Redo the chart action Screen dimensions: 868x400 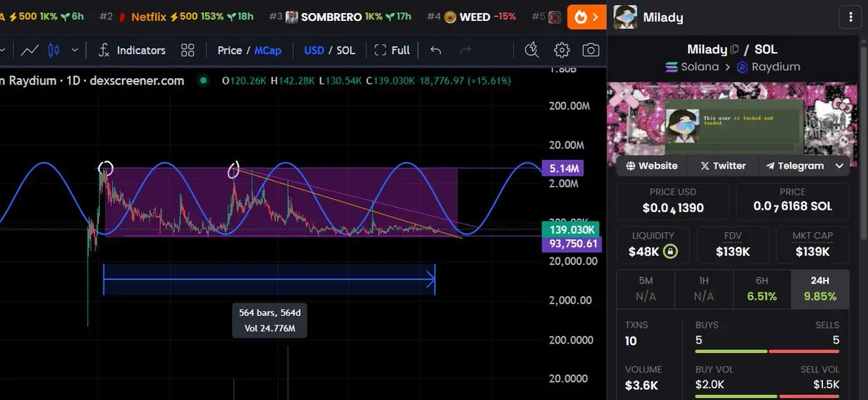pos(466,50)
